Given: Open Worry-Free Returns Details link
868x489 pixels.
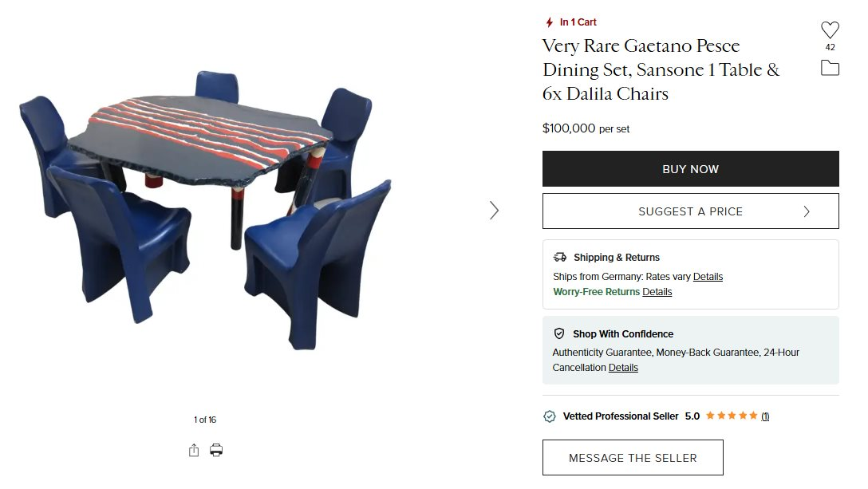Looking at the screenshot, I should tap(657, 292).
